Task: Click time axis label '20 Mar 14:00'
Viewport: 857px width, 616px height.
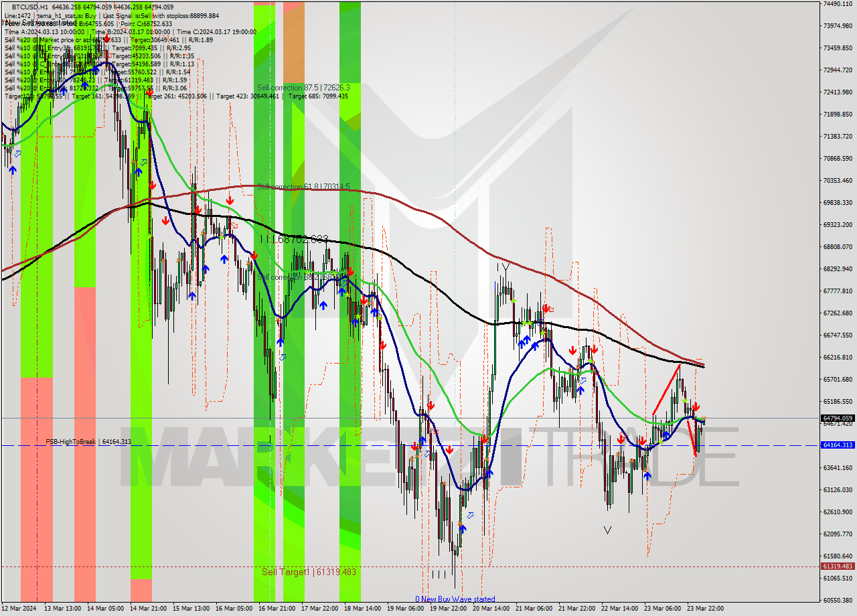Action: point(491,608)
